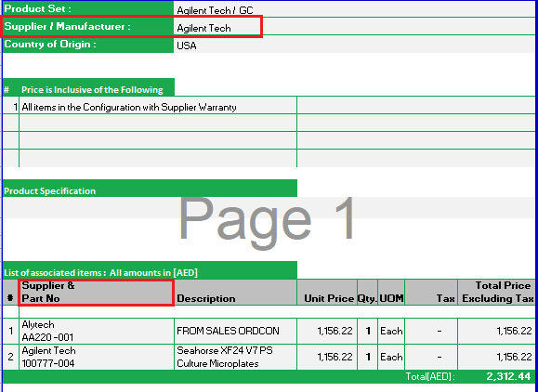538x392 pixels.
Task: Select the grand total "2,312.44" cell
Action: pyautogui.click(x=496, y=376)
